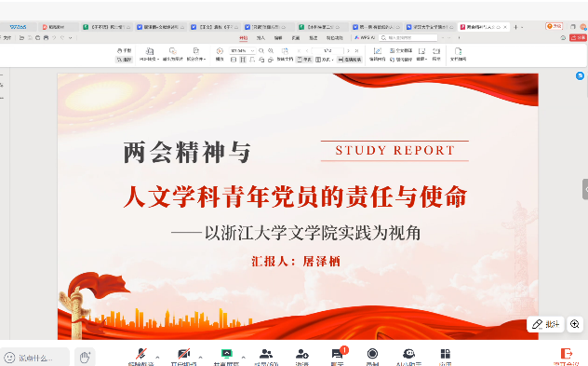The image size is (588, 366).
Task: Expand audio options arrow beside microphone
Action: point(157,357)
